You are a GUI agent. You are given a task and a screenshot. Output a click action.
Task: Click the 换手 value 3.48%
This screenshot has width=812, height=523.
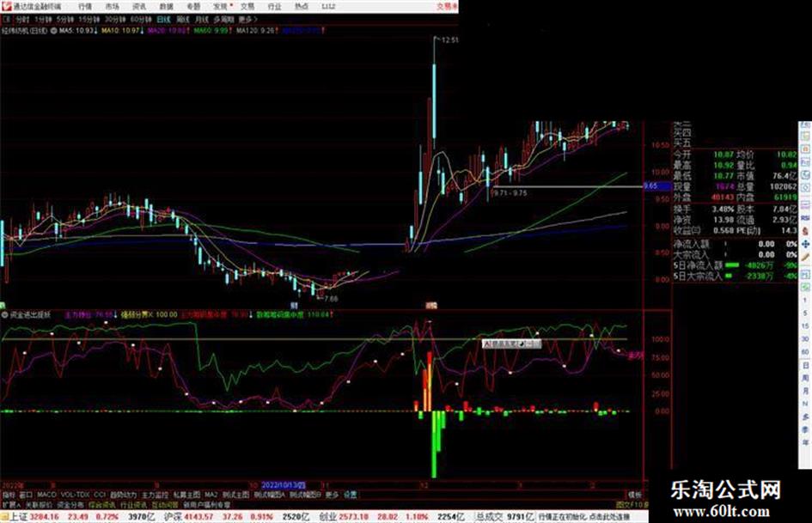coord(723,210)
